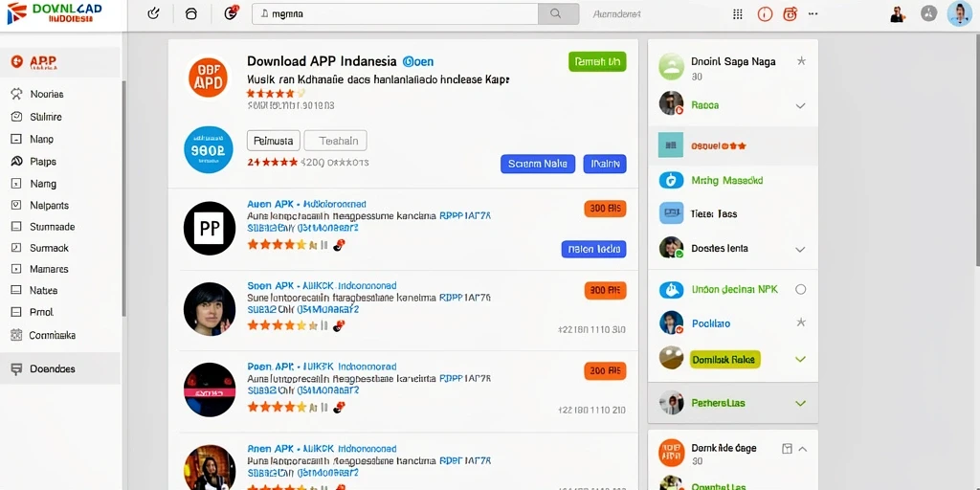This screenshot has height=490, width=980.
Task: Click the red circled info icon in header
Action: [x=765, y=13]
